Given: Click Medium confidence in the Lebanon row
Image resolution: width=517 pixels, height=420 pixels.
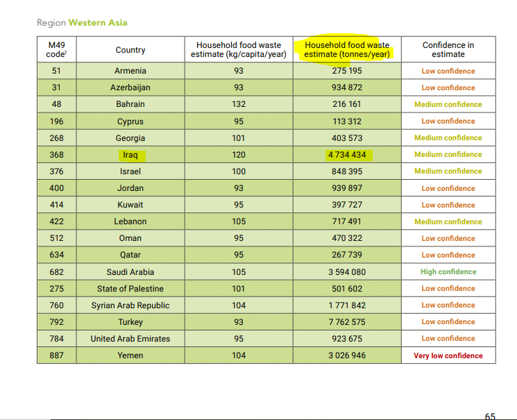Looking at the screenshot, I should (x=448, y=222).
